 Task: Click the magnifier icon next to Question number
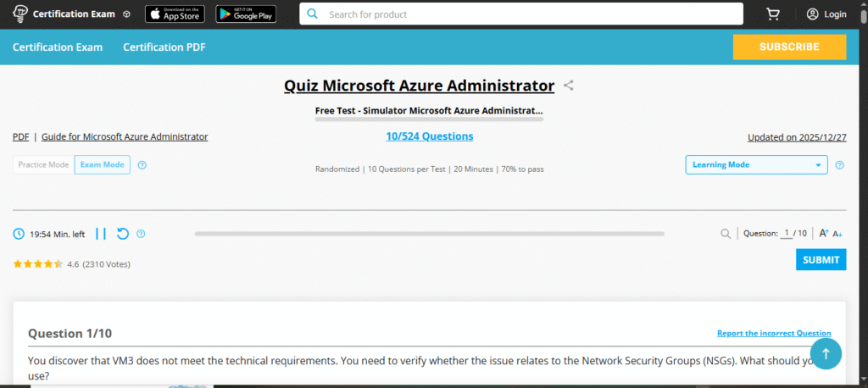tap(726, 234)
